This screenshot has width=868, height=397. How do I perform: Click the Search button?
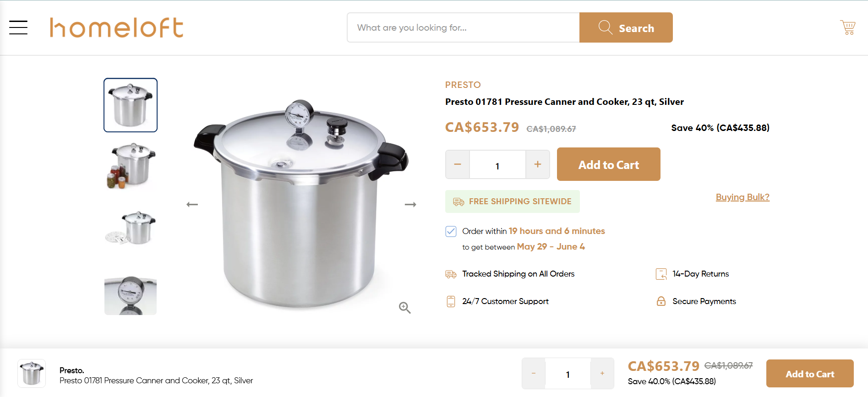[626, 27]
